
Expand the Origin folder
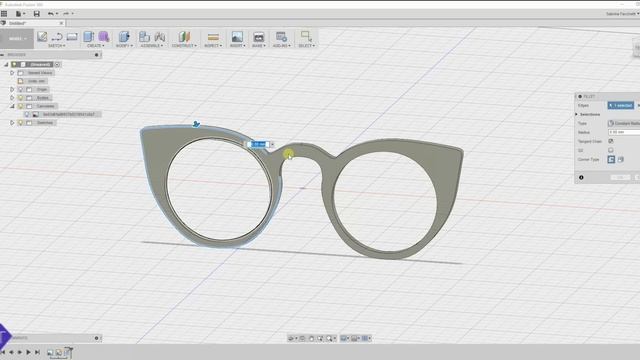pos(12,89)
